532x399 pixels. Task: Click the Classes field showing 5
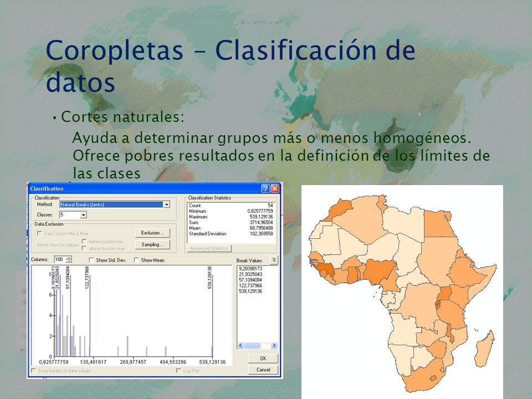tap(70, 215)
